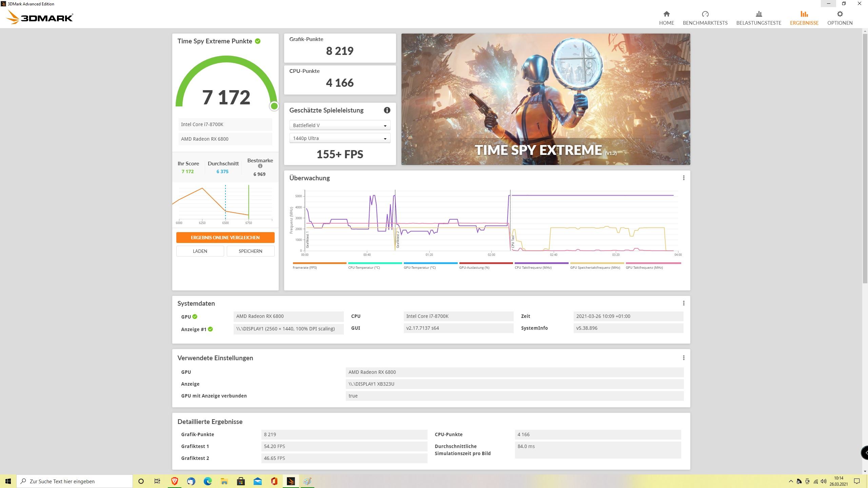The width and height of the screenshot is (868, 488).
Task: Click the Grafik-Punkte 8 219 score card
Action: pyautogui.click(x=340, y=48)
